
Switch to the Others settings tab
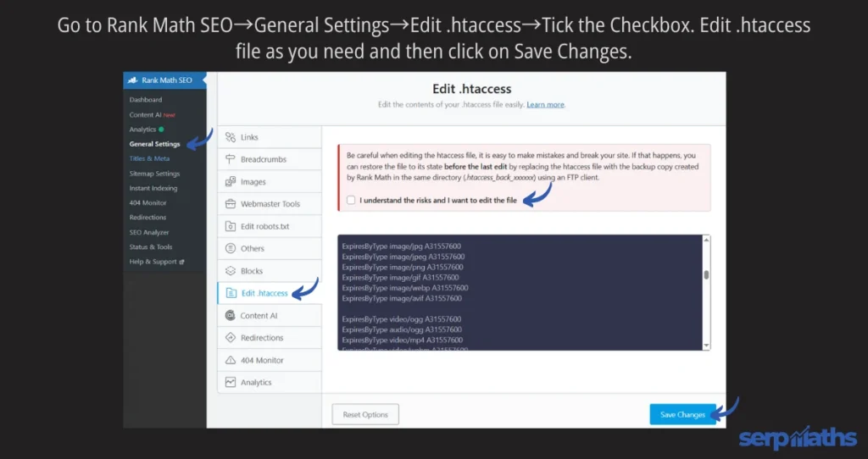coord(270,248)
